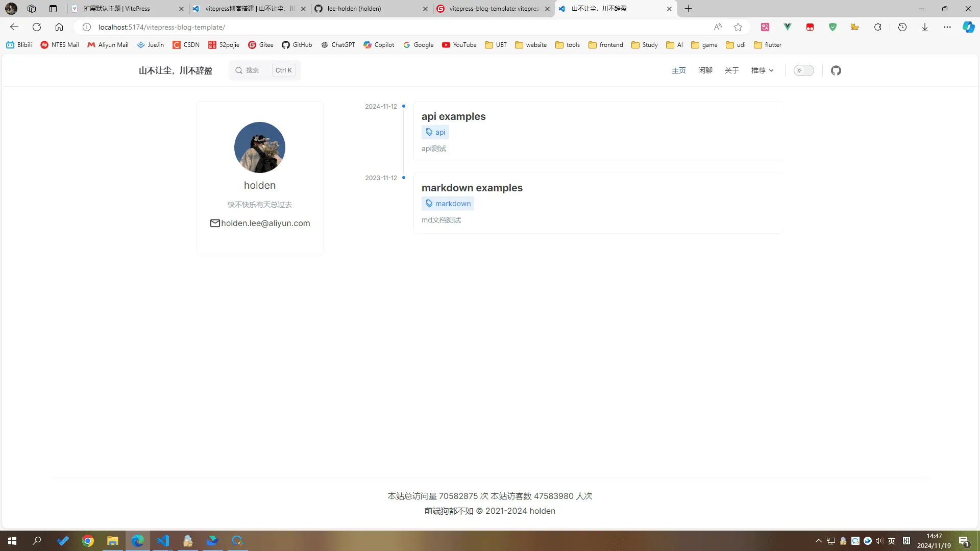
Task: Open the browser downloads icon
Action: (x=924, y=27)
